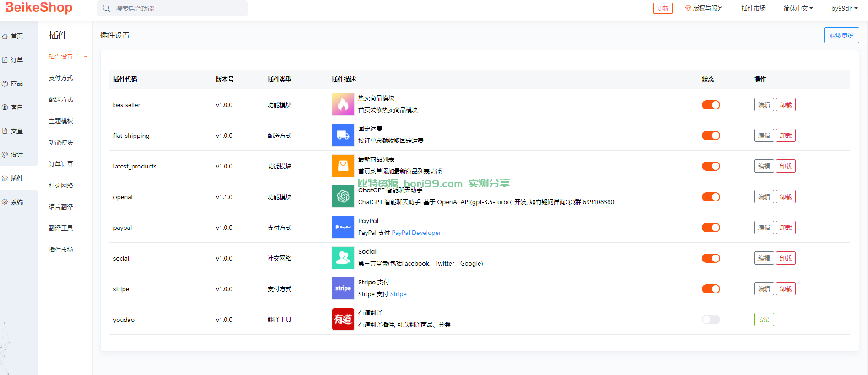Click the search magnifier icon
The height and width of the screenshot is (375, 868).
click(x=107, y=8)
